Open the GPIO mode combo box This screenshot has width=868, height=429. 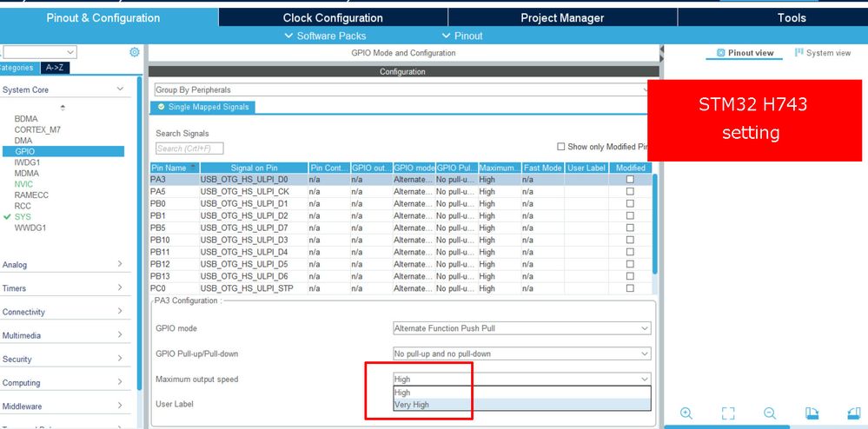[x=522, y=328]
